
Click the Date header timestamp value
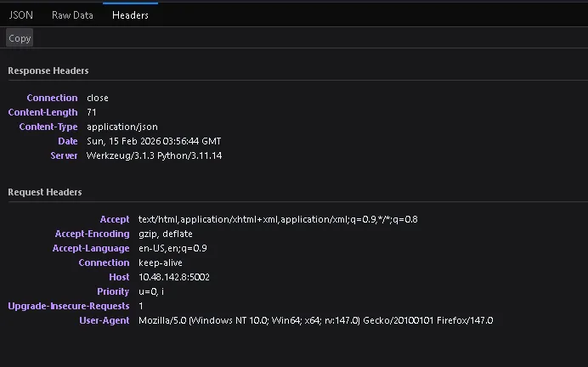pyautogui.click(x=154, y=141)
